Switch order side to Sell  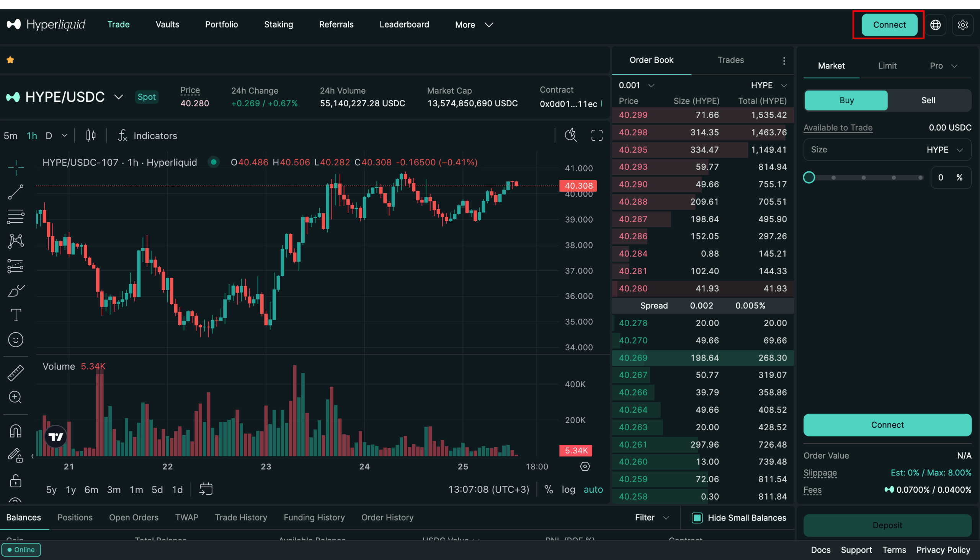pyautogui.click(x=928, y=100)
